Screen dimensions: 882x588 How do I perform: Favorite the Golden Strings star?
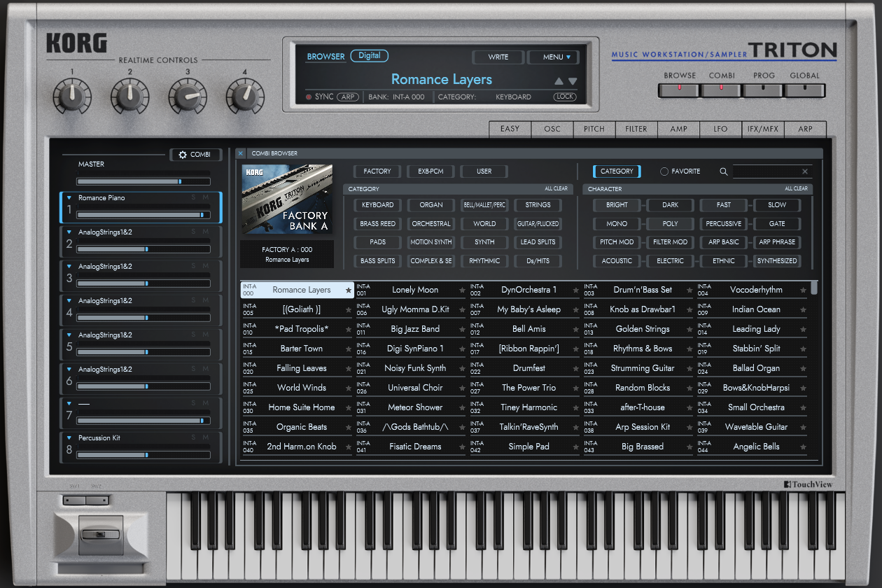pos(689,329)
